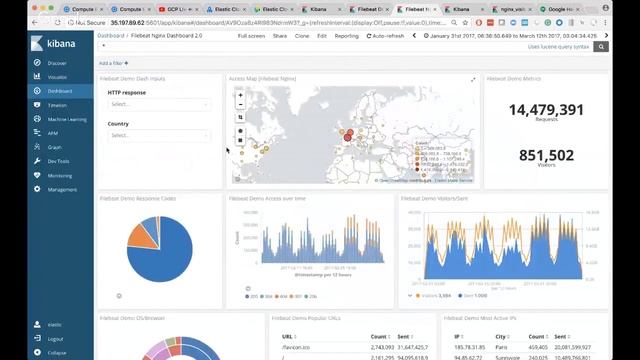The image size is (640, 360).
Task: Sort Most Active IPs by Count column
Action: pos(538,337)
